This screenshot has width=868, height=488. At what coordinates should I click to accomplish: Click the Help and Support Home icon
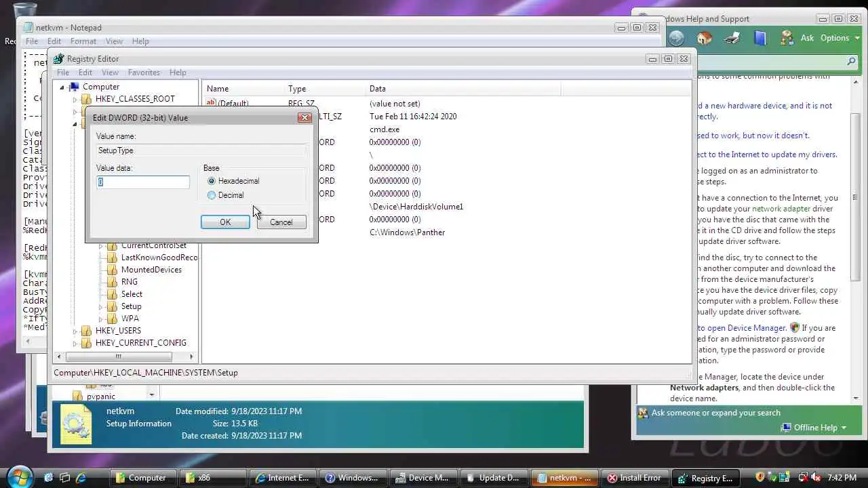(x=705, y=38)
